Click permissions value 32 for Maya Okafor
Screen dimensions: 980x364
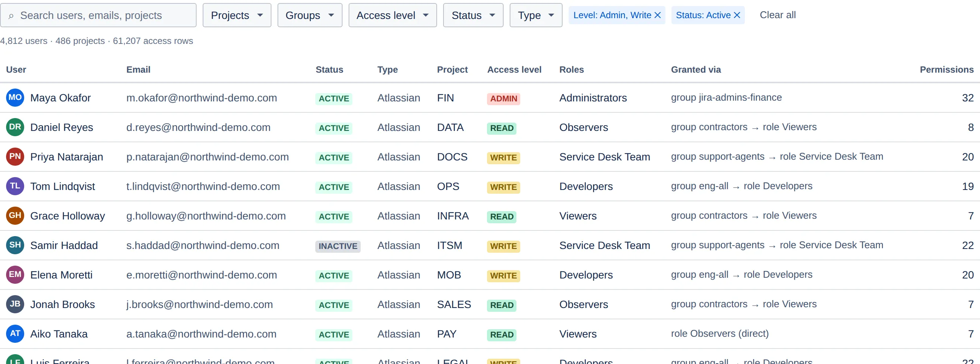(968, 98)
